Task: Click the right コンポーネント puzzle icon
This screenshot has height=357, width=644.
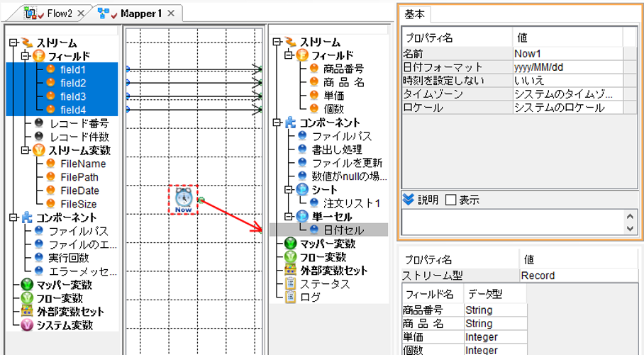Action: pyautogui.click(x=290, y=123)
